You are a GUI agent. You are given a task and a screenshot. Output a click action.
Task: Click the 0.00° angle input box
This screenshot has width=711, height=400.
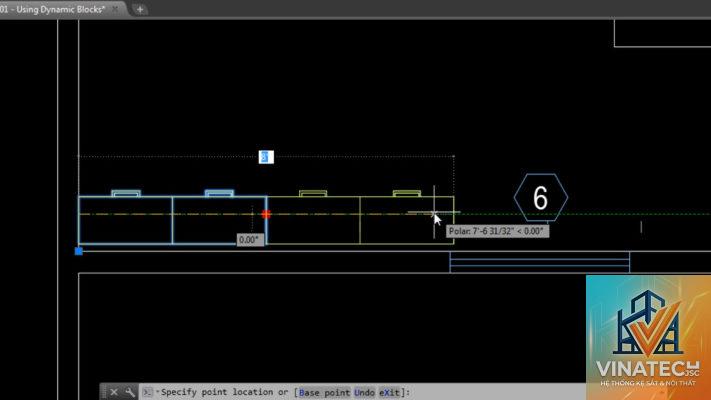click(250, 239)
